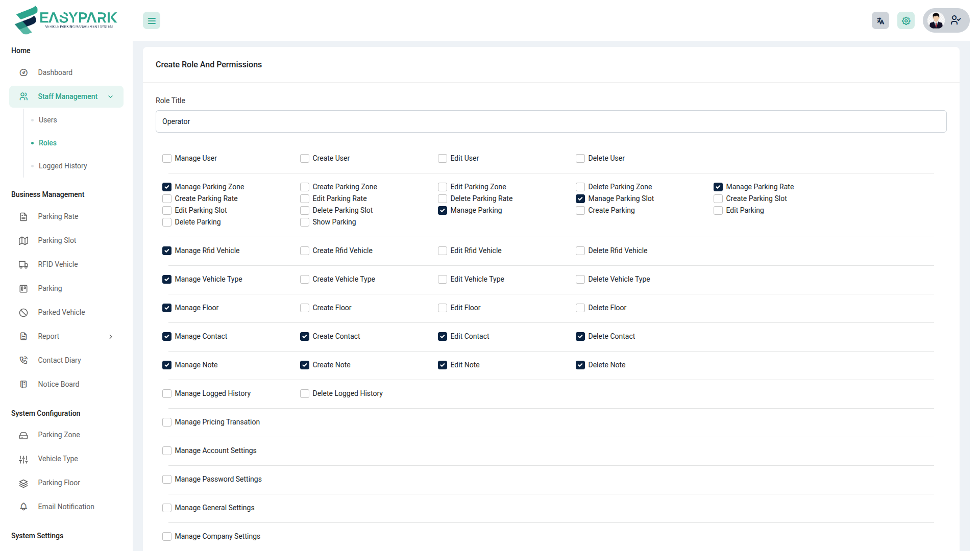The width and height of the screenshot is (980, 551).
Task: Open the Users submenu item
Action: tap(48, 120)
